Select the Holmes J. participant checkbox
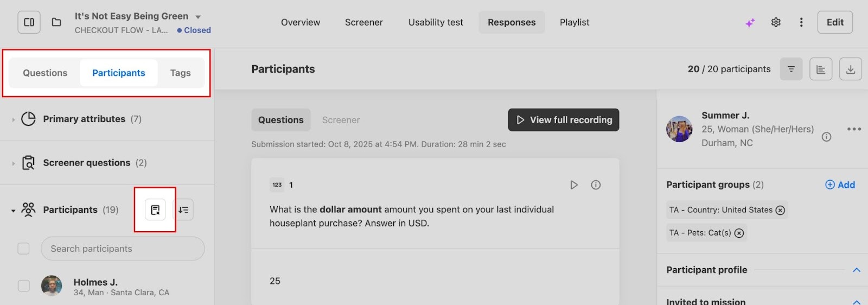Screen dimensions: 868x305 click(x=24, y=286)
